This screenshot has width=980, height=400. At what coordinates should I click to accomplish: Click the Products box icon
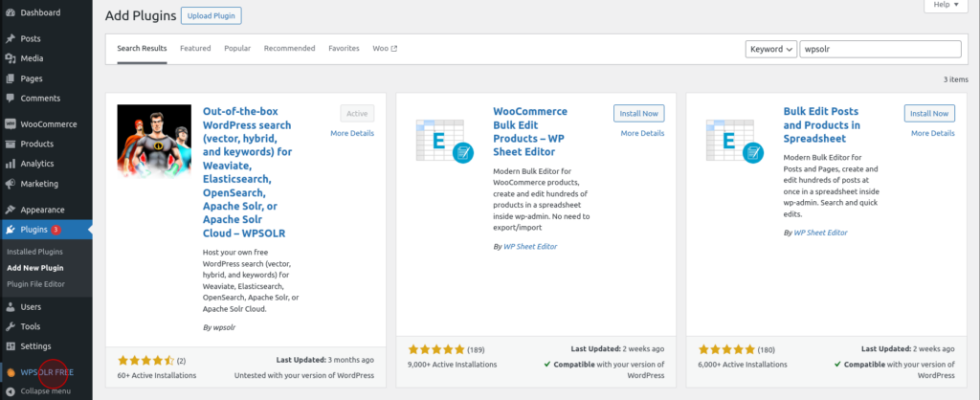click(10, 144)
